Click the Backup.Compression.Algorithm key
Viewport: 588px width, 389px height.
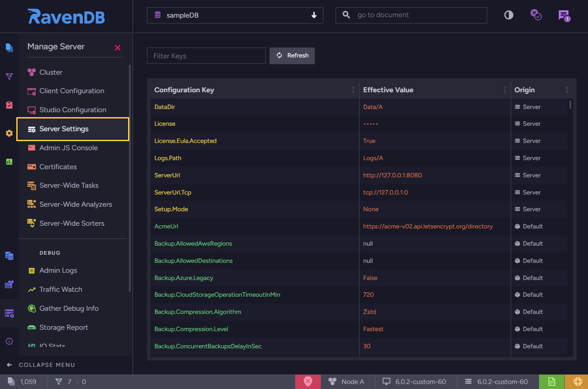click(x=198, y=312)
